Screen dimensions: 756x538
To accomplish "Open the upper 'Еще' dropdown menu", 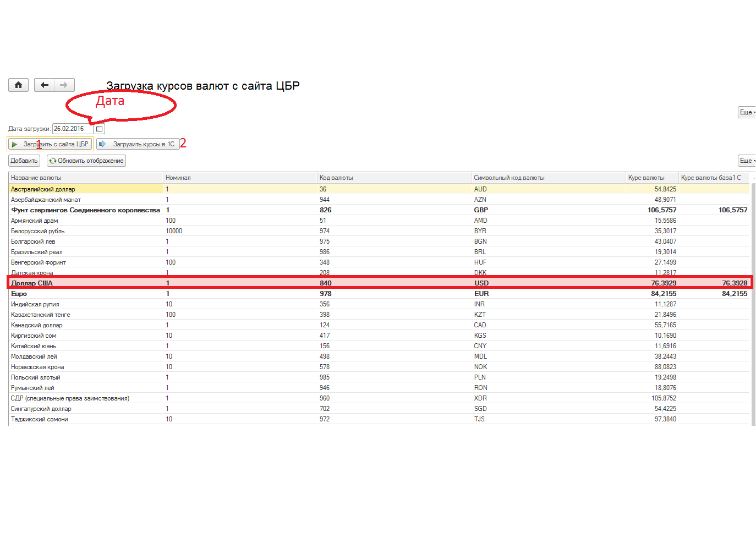I will 747,112.
